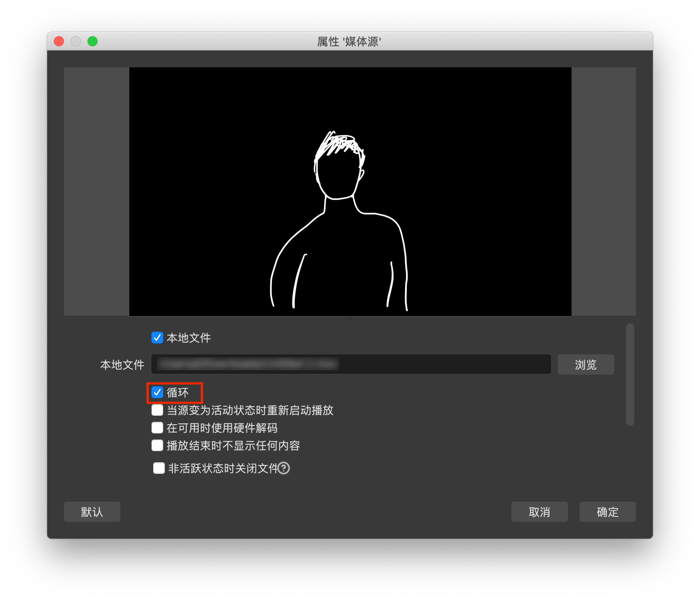Reset settings with the 默认 button

point(92,512)
